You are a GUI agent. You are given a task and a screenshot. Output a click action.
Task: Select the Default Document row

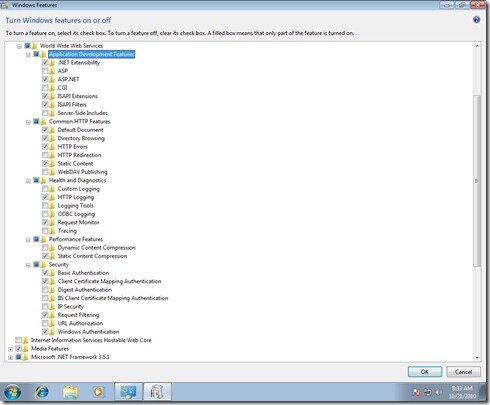click(x=80, y=130)
